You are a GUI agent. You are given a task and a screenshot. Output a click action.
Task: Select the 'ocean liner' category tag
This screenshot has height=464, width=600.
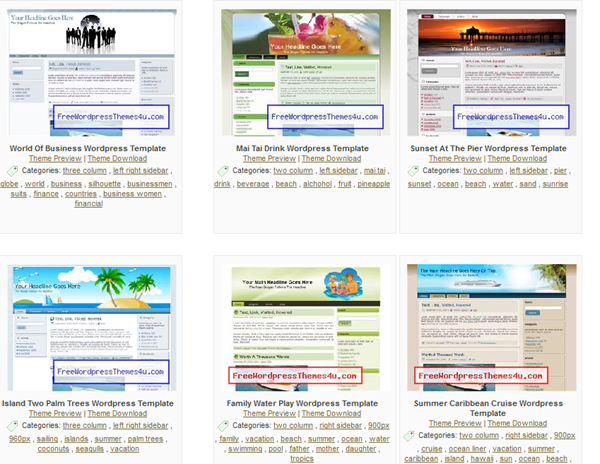pyautogui.click(x=467, y=449)
